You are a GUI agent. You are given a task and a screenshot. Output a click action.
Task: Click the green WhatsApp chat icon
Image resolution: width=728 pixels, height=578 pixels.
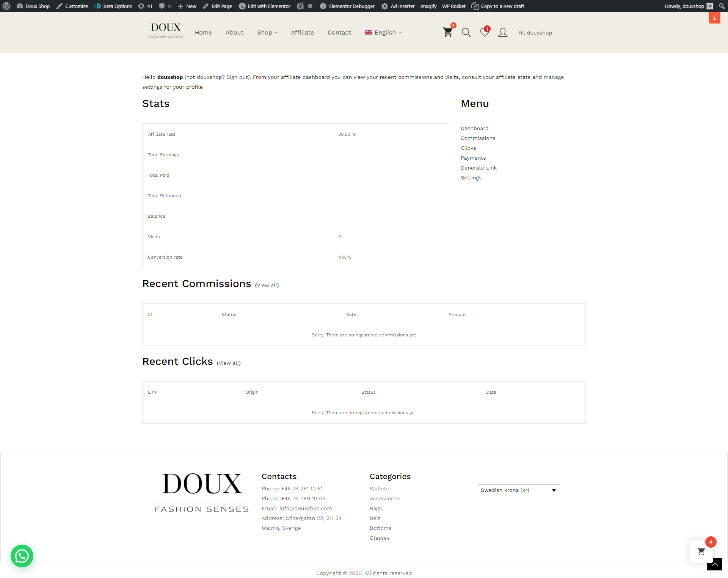pyautogui.click(x=22, y=556)
